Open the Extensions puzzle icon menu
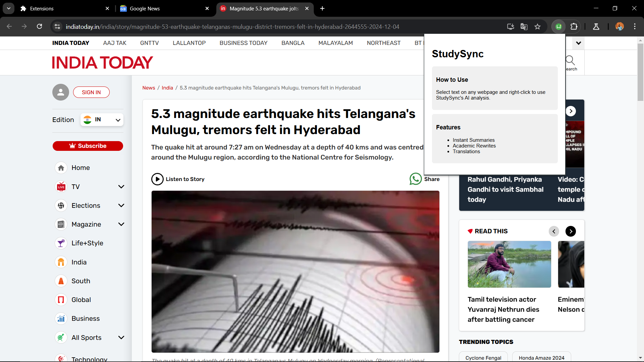Viewport: 644px width, 362px height. (x=574, y=27)
